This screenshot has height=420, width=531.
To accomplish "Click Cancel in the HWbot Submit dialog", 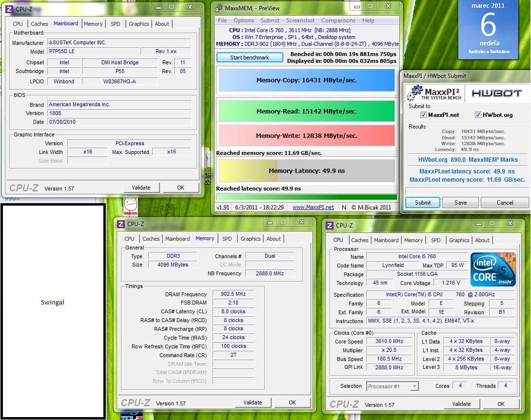I will tap(505, 202).
